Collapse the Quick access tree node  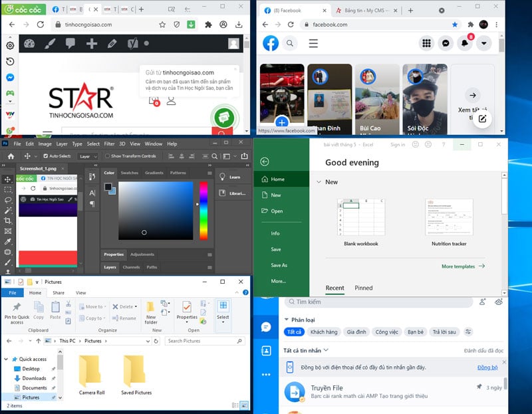pos(6,359)
